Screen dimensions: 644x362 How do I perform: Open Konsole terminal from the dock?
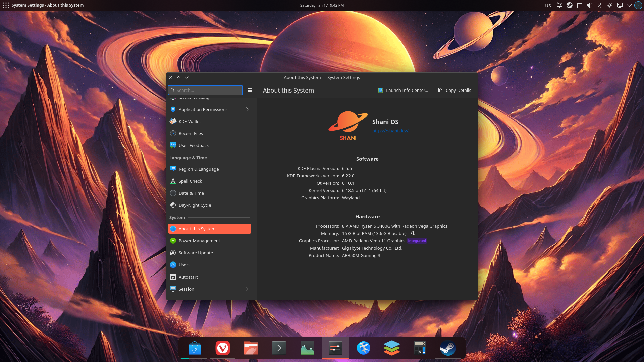point(279,348)
